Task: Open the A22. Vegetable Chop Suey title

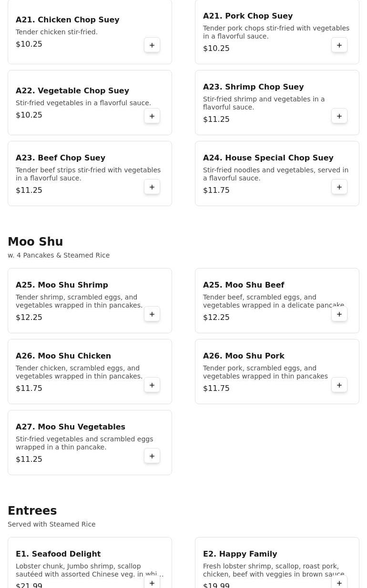Action: click(72, 90)
